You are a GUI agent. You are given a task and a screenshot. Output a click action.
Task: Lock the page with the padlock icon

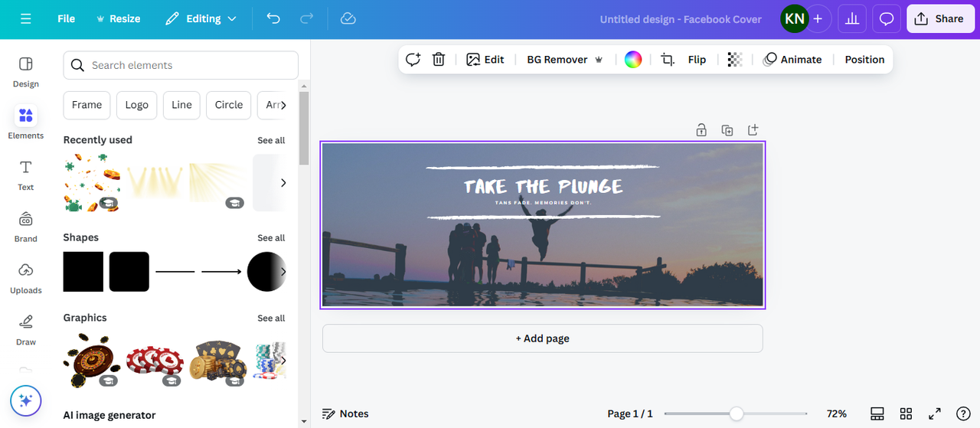pos(701,130)
